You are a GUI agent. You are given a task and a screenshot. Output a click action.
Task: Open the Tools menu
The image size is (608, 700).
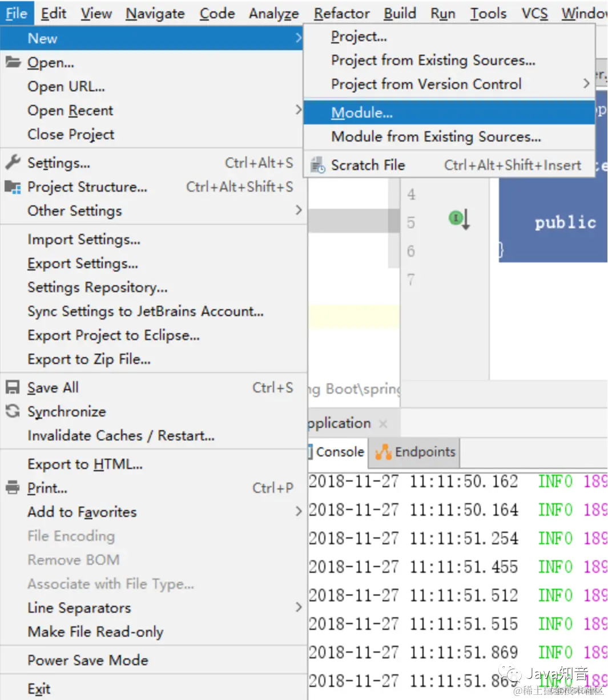pos(488,13)
